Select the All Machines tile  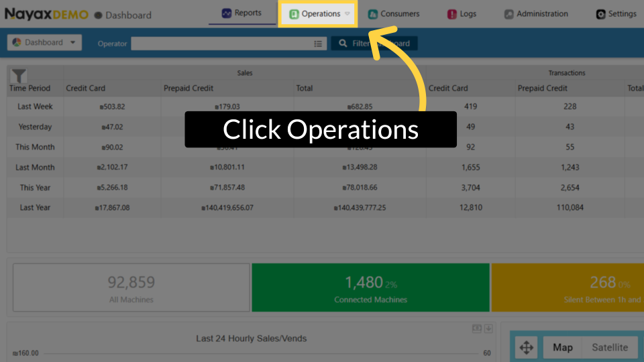click(x=131, y=288)
